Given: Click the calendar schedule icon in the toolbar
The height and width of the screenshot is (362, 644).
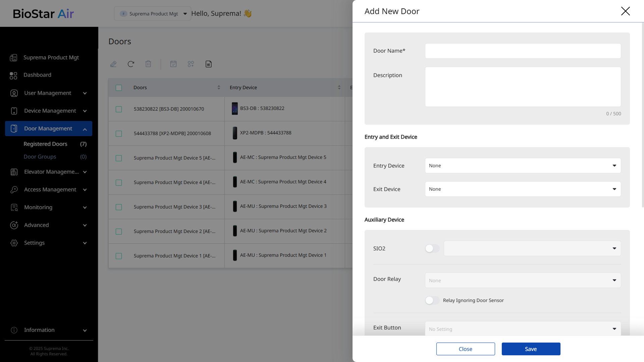Looking at the screenshot, I should coord(173,64).
